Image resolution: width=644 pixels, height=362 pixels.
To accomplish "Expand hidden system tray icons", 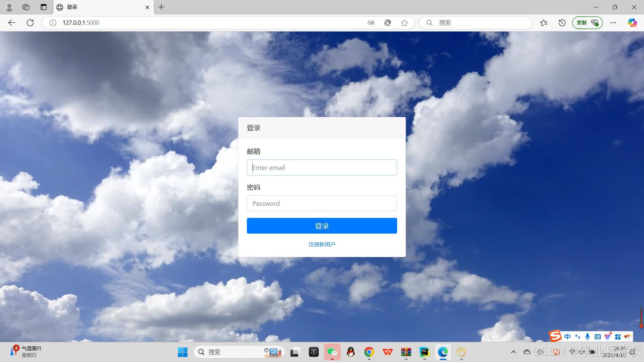I will pos(514,352).
